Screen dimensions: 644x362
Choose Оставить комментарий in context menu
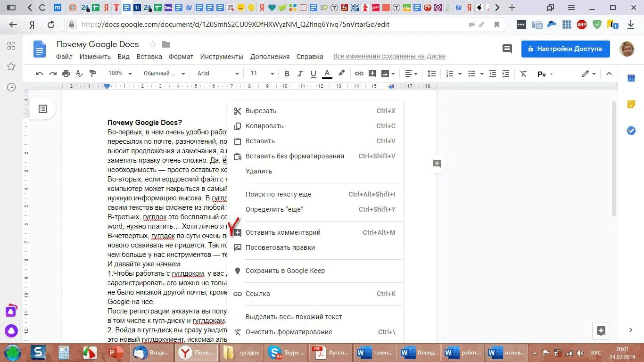315,232
